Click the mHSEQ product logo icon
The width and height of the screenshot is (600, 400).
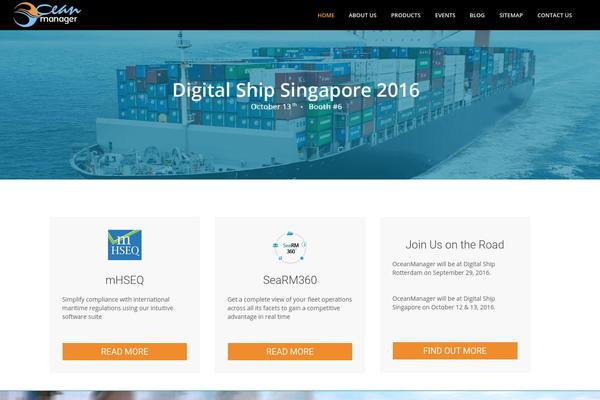[125, 245]
